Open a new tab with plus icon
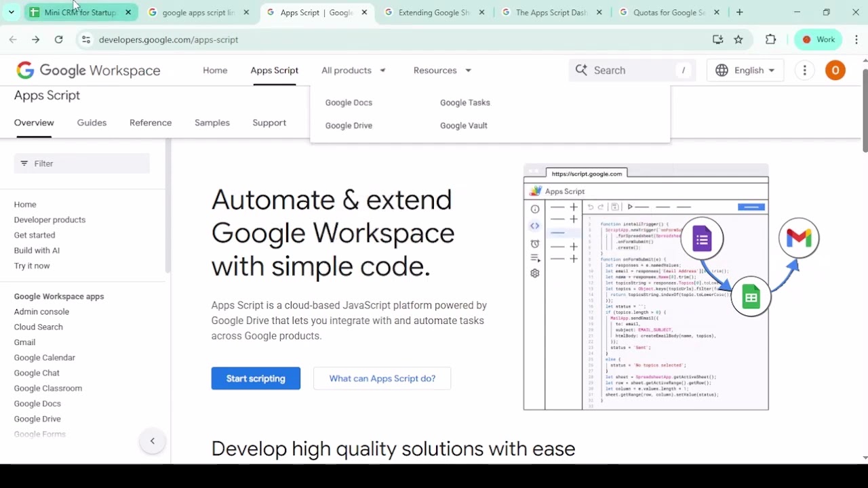This screenshot has height=488, width=868. (x=739, y=12)
